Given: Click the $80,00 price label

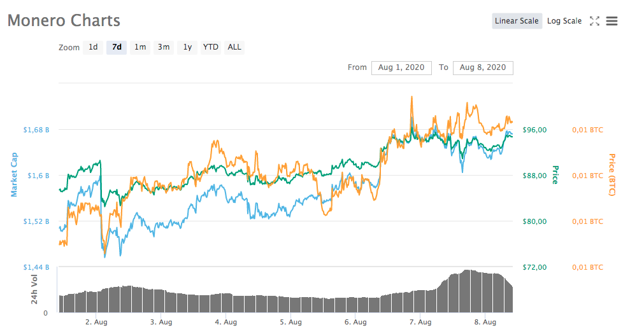Looking at the screenshot, I should tap(534, 221).
